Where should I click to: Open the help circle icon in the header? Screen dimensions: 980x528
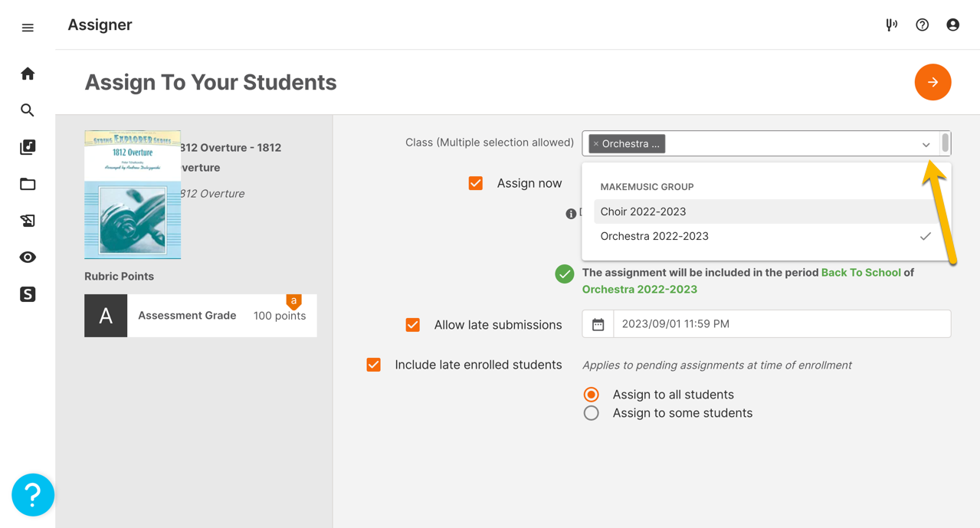pos(922,25)
